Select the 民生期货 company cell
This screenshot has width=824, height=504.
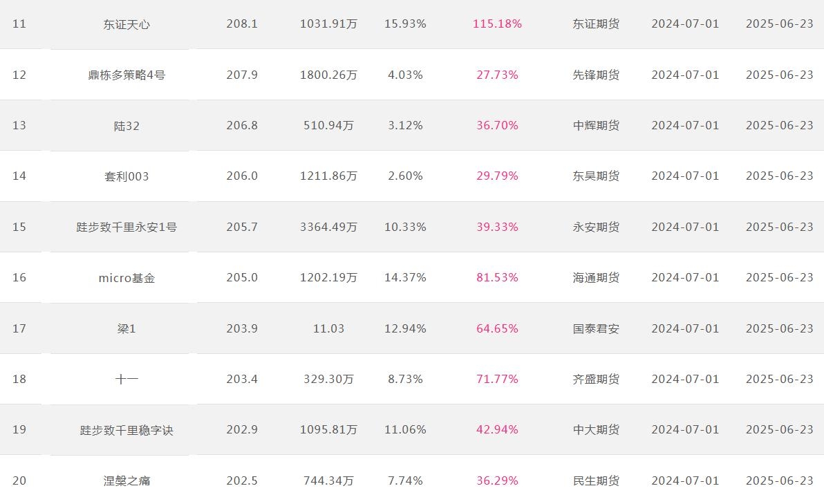[x=596, y=480]
